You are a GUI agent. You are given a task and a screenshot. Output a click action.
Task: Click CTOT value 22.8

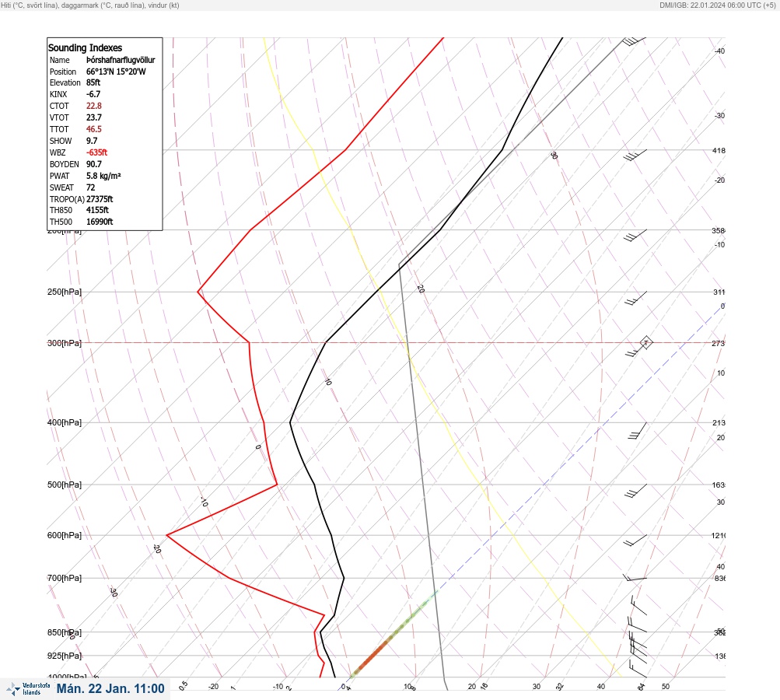(94, 106)
